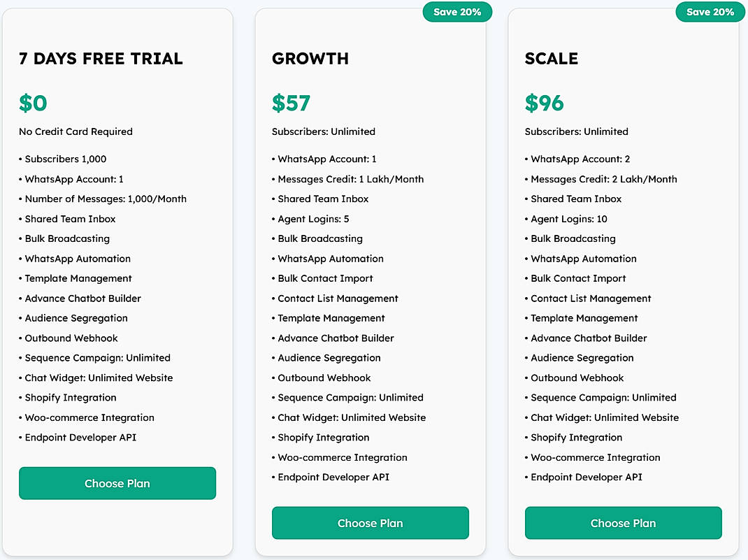Click the $0 price label
748x560 pixels.
pyautogui.click(x=33, y=103)
